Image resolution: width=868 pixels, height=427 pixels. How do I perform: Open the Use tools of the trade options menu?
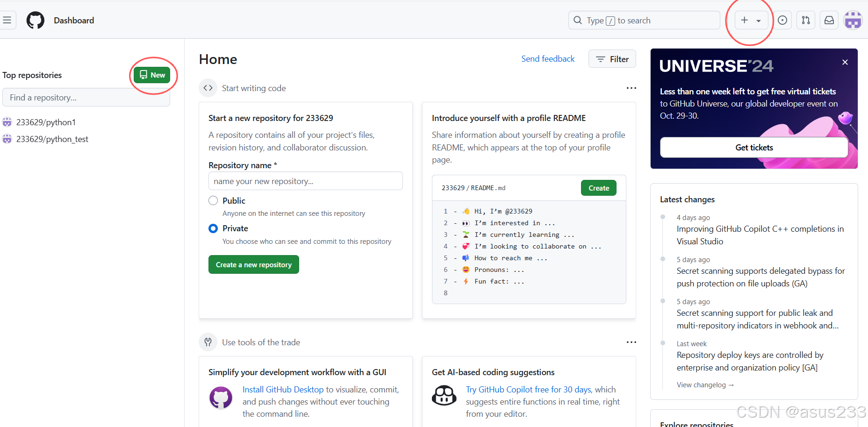tap(631, 342)
